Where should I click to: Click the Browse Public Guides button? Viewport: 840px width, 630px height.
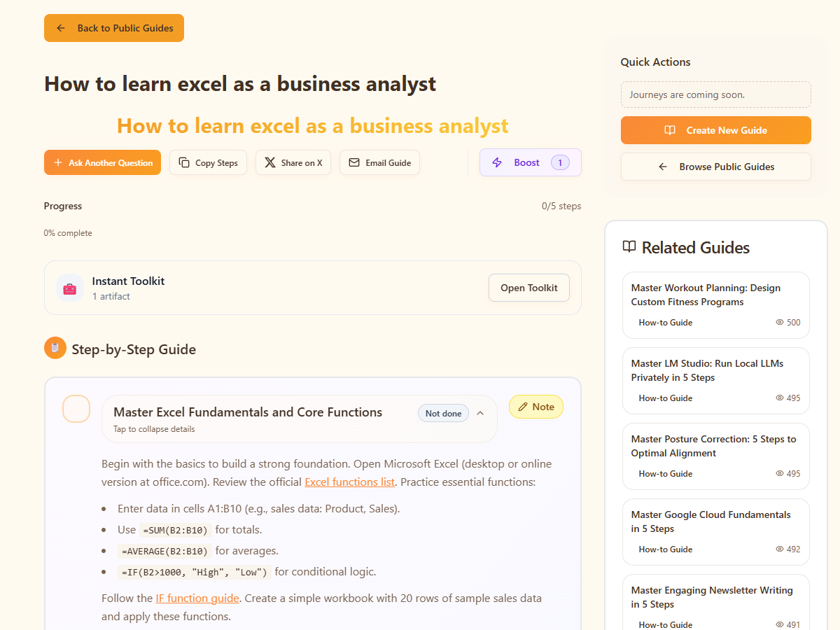tap(715, 167)
